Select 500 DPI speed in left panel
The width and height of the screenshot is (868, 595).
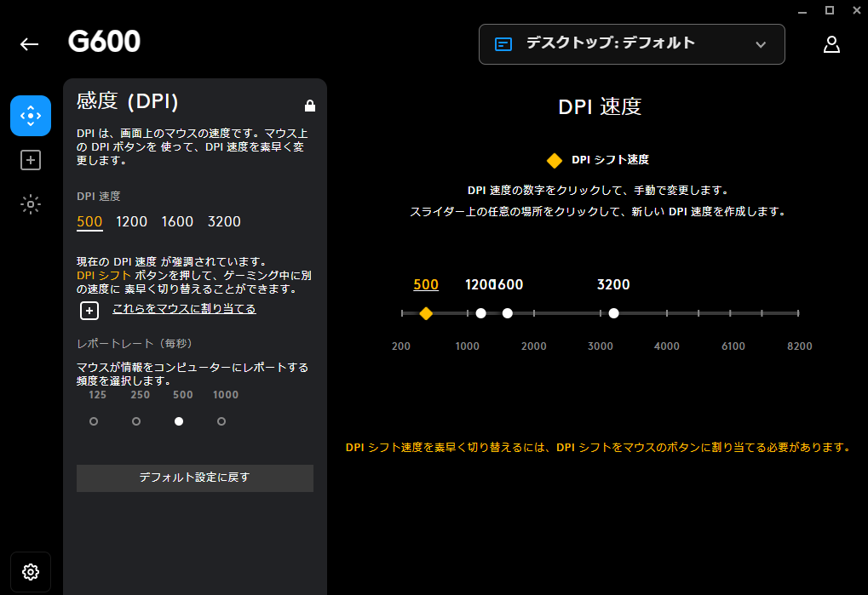click(x=89, y=222)
